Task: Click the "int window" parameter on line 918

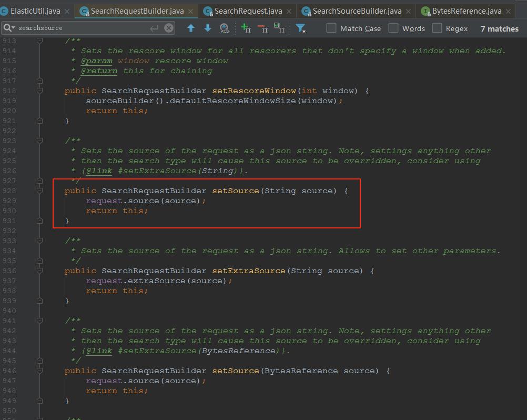Action: click(x=328, y=91)
